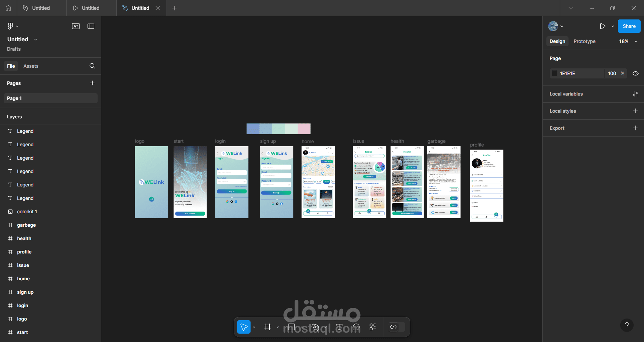Image resolution: width=644 pixels, height=342 pixels.
Task: Select the Frame tool in the toolbar
Action: point(267,327)
